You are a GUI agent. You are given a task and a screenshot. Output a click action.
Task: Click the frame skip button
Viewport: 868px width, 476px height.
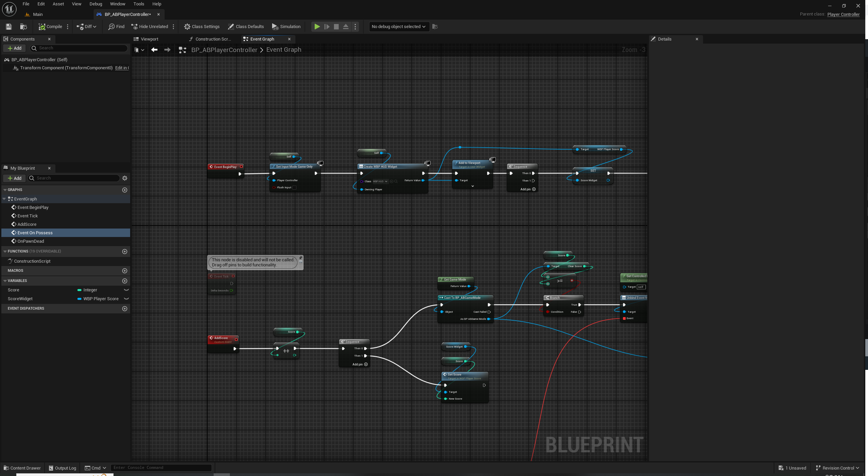327,27
